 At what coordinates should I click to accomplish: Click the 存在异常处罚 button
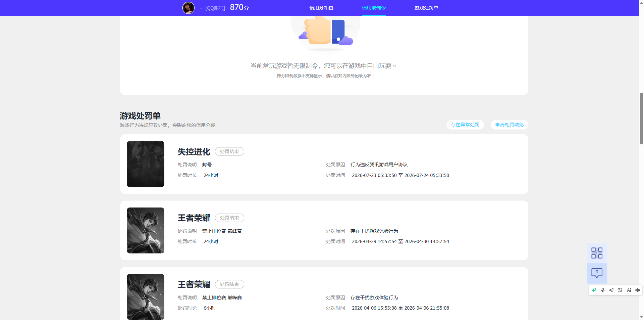[465, 125]
